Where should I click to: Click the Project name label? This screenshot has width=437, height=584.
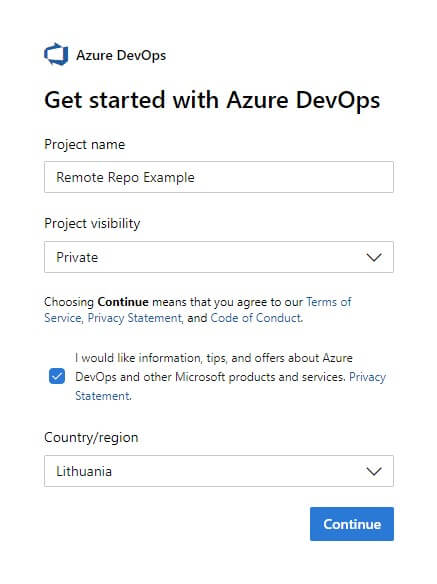pos(85,145)
